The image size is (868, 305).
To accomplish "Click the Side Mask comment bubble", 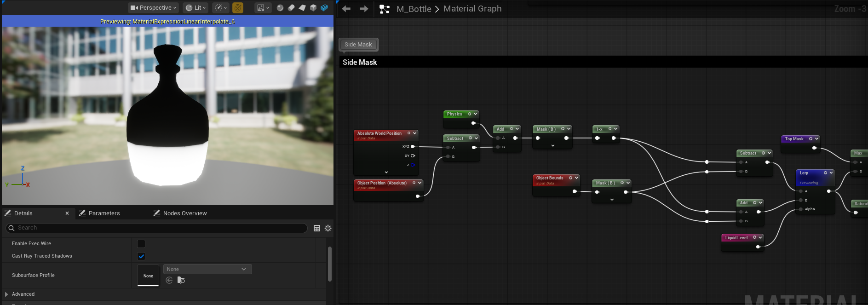I will (x=358, y=45).
